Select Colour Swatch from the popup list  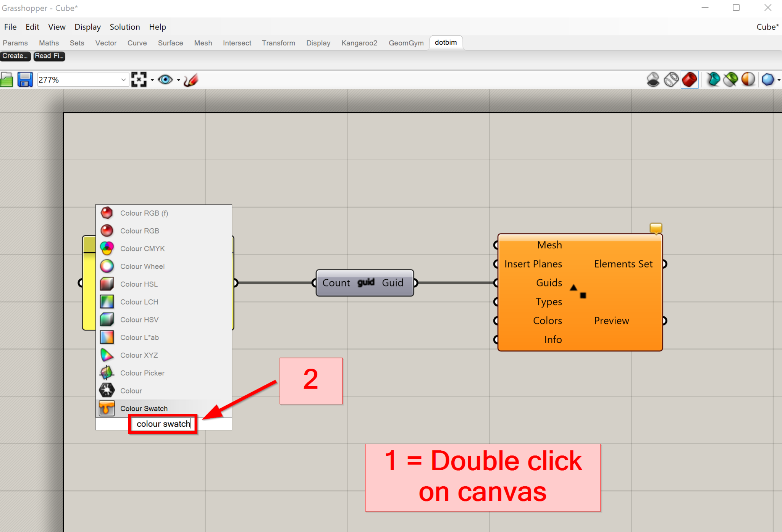pos(144,408)
